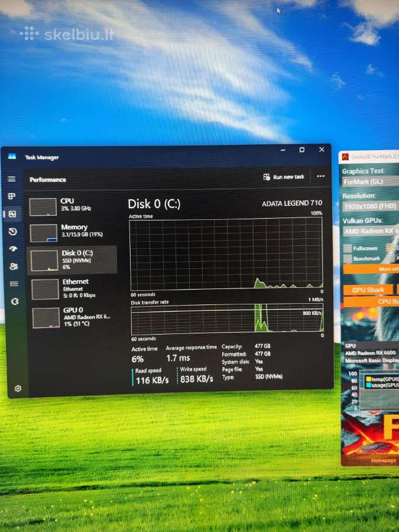The width and height of the screenshot is (399, 532).
Task: Click yellow temp(GPU0) legend swatch
Action: coord(368,379)
